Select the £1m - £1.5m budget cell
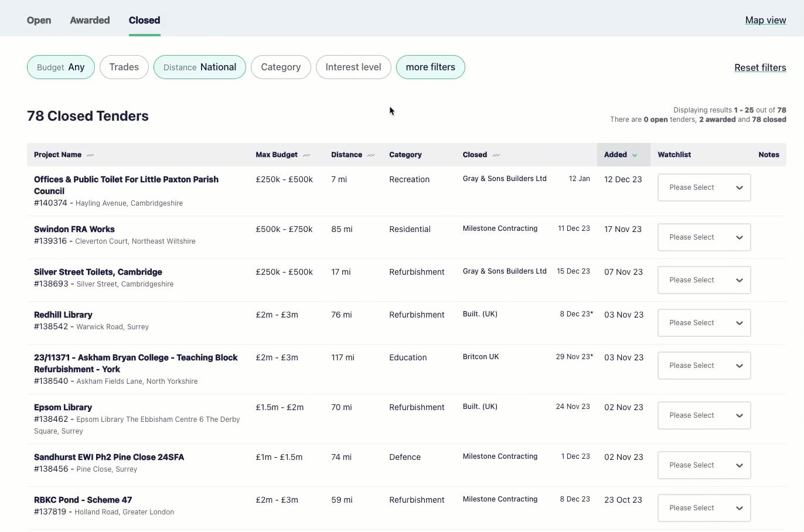 [x=279, y=457]
